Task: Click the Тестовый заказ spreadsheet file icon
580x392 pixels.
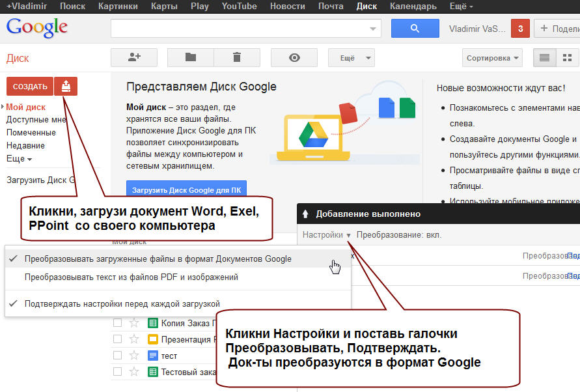Action: point(153,372)
